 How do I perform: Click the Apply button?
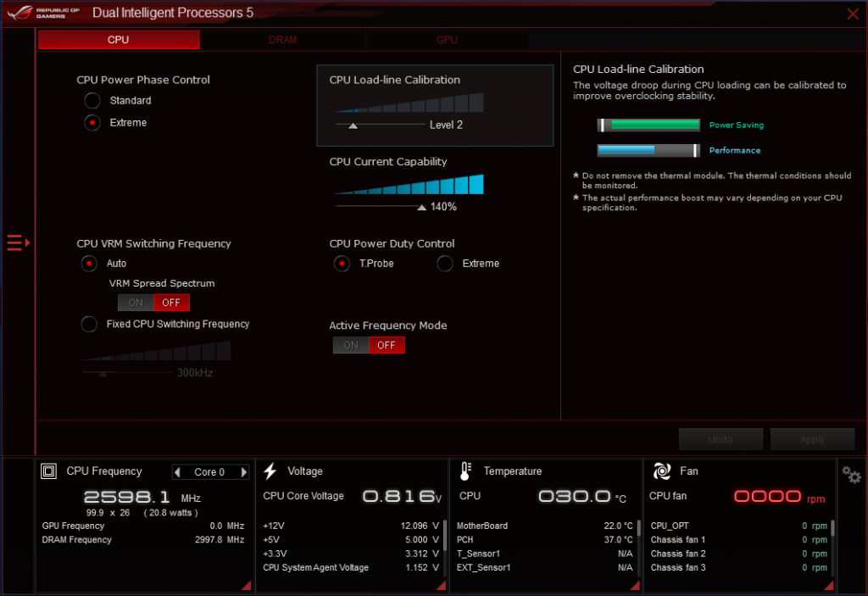click(812, 439)
